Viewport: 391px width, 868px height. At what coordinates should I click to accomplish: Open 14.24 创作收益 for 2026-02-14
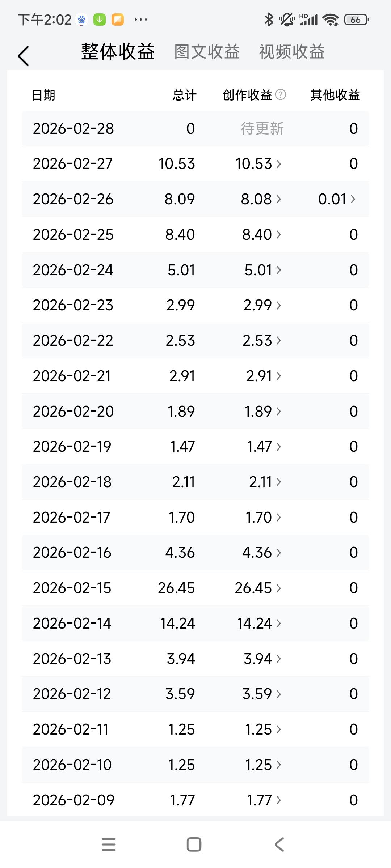[259, 624]
